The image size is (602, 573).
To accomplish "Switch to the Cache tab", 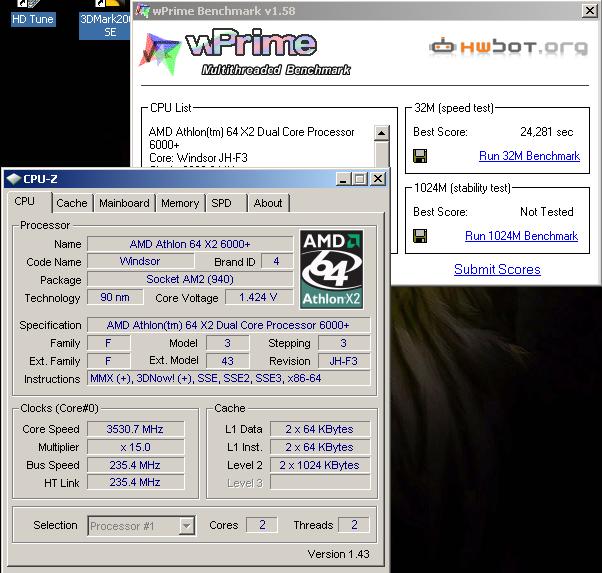I will pyautogui.click(x=72, y=203).
